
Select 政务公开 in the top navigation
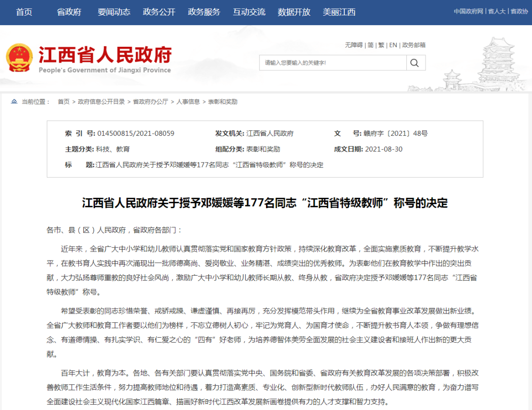click(x=159, y=12)
